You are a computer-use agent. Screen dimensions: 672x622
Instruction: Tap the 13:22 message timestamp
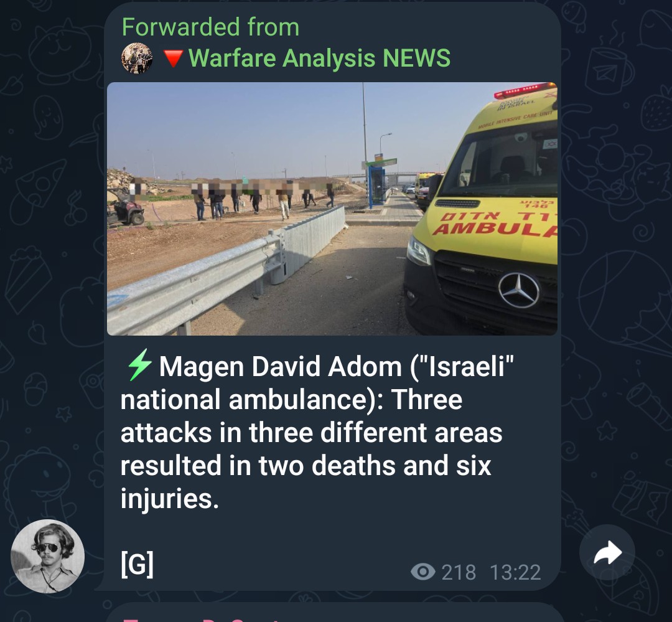click(515, 572)
